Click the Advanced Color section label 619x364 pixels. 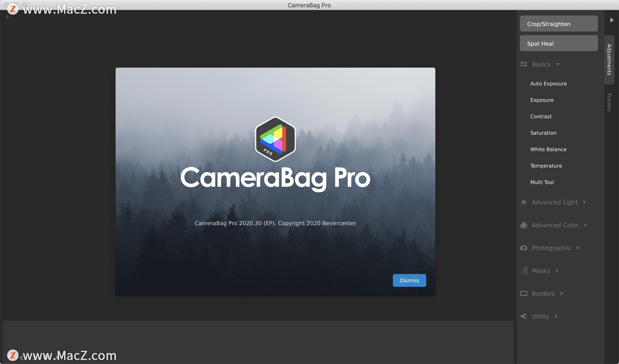click(555, 225)
